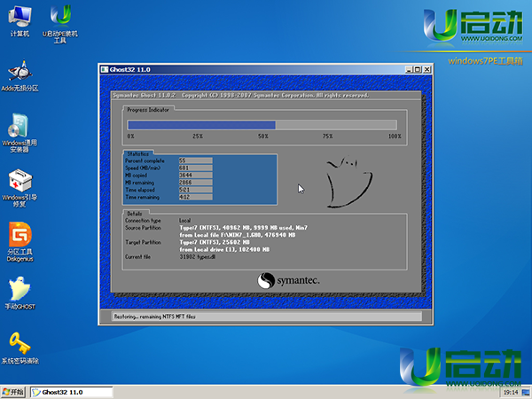Click the 'Restoring... remaining NTFS MFT files' status
Screen dimensions: 532x399
tap(154, 317)
